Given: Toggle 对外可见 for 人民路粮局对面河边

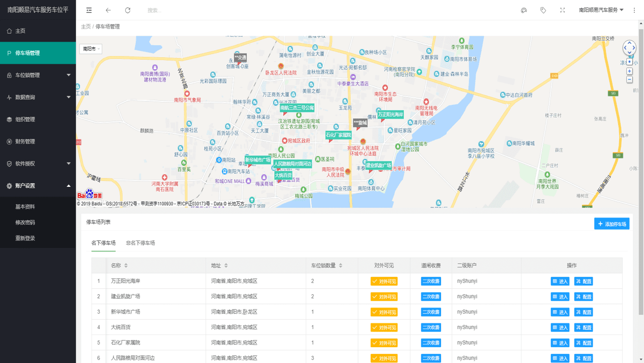Looking at the screenshot, I should coord(384,358).
